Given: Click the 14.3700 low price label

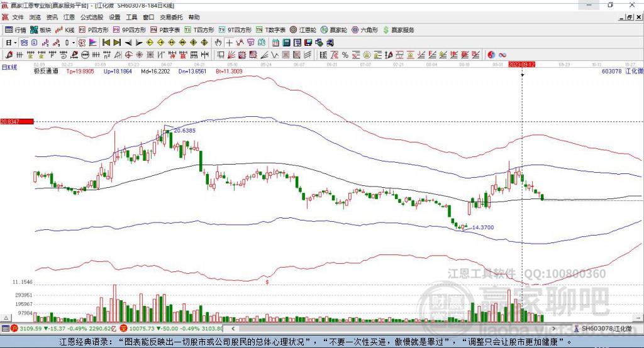Looking at the screenshot, I should pyautogui.click(x=483, y=227).
